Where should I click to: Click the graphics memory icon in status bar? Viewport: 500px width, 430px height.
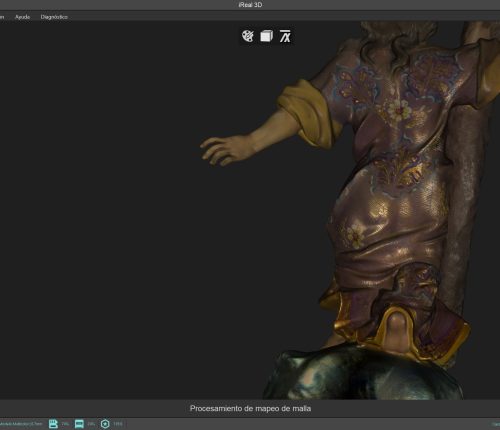tap(79, 424)
